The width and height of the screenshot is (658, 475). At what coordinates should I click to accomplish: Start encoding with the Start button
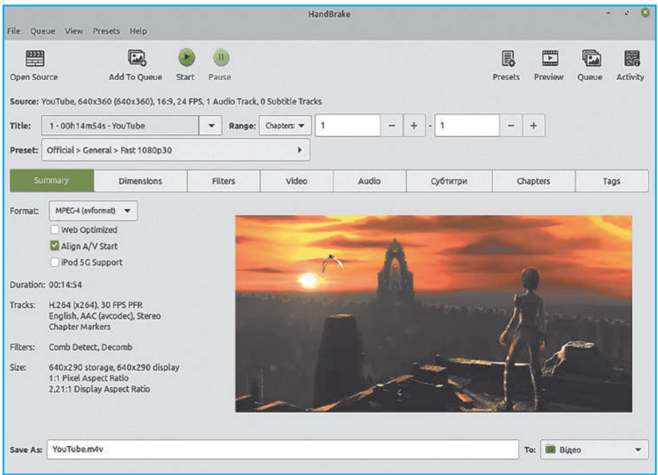coord(185,59)
